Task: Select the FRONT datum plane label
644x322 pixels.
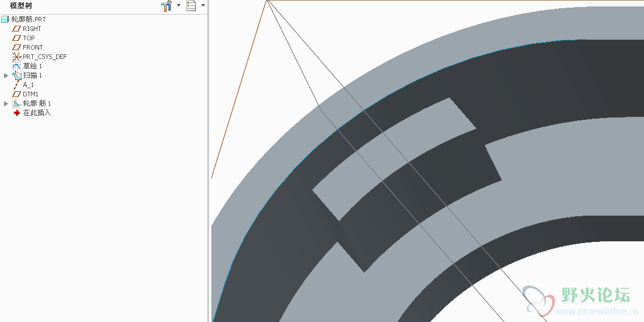Action: 33,47
